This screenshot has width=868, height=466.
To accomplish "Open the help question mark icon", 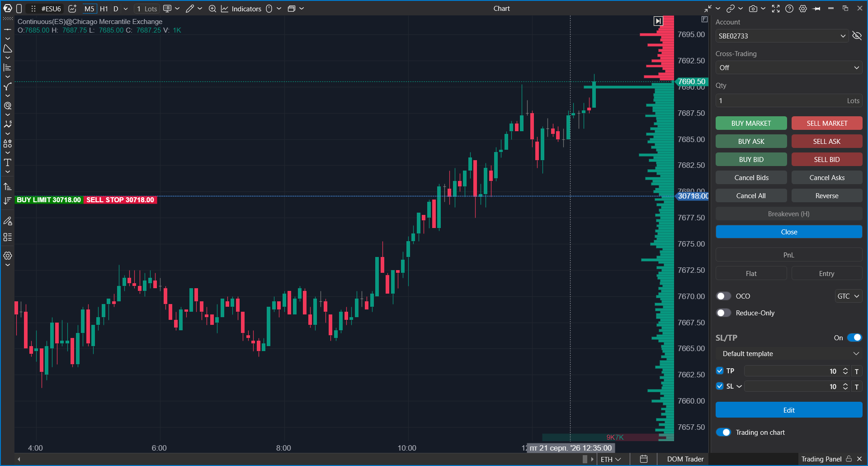I will pyautogui.click(x=789, y=9).
